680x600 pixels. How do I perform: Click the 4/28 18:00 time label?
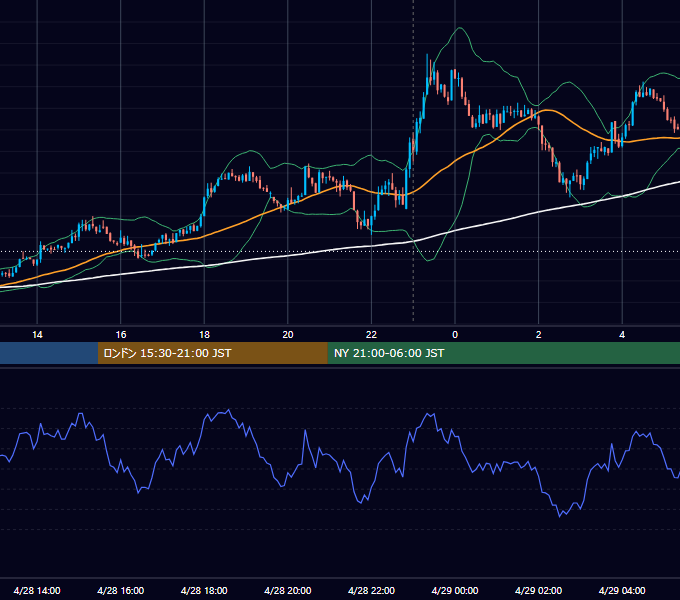tap(204, 590)
